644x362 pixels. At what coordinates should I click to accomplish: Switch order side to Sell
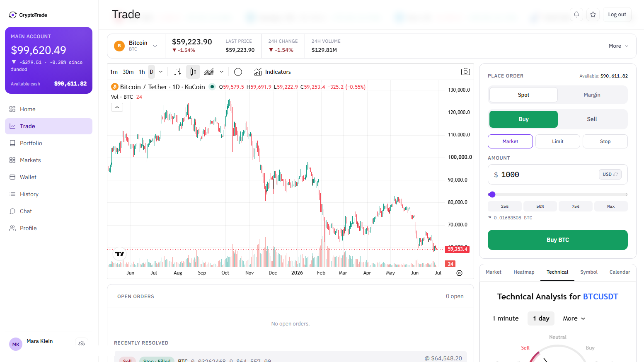coord(592,119)
